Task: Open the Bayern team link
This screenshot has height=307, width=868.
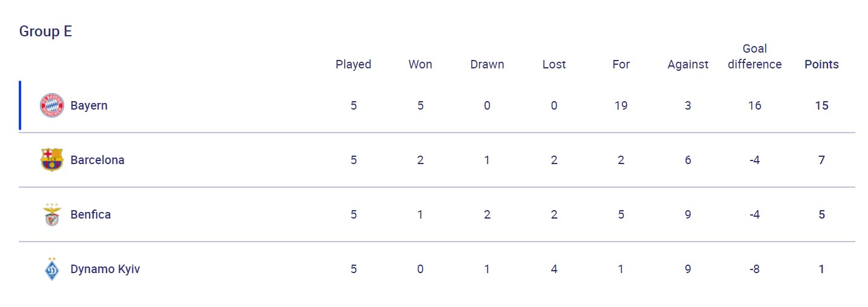Action: (x=89, y=105)
